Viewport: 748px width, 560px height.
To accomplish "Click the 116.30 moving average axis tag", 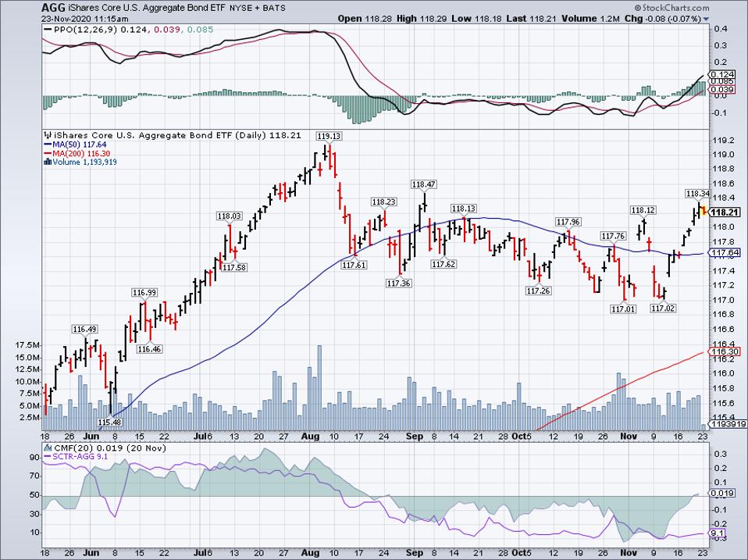I will pos(725,352).
